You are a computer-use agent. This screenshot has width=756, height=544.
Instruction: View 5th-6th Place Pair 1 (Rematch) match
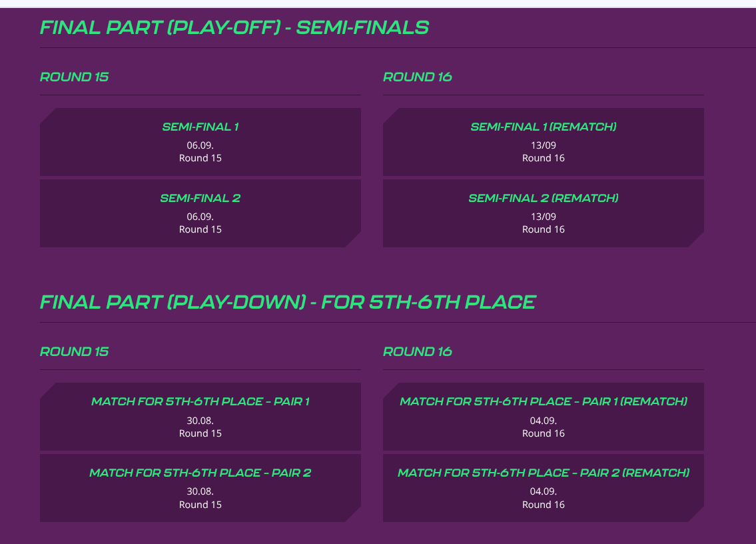tap(544, 401)
